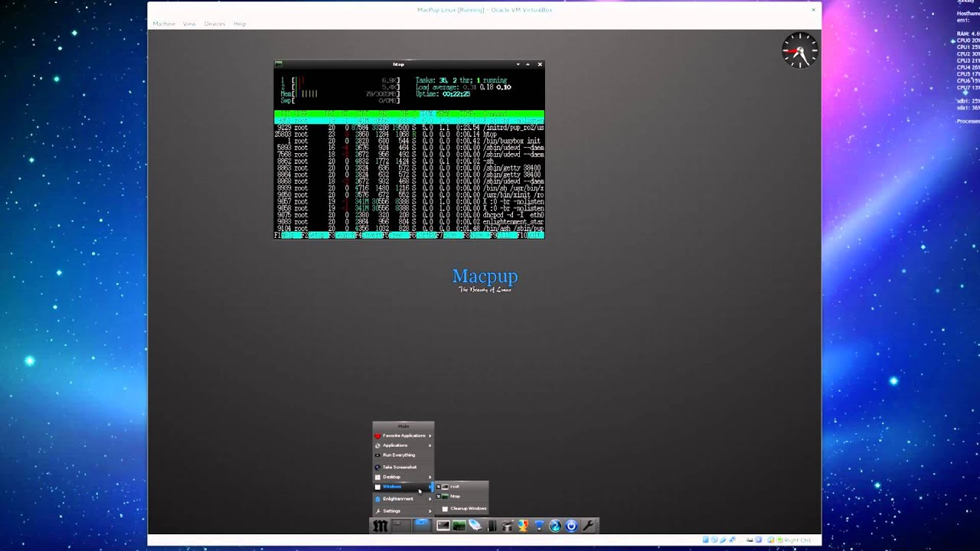980x551 pixels.
Task: Launch the magic hat wizard dock icon
Action: tap(507, 526)
